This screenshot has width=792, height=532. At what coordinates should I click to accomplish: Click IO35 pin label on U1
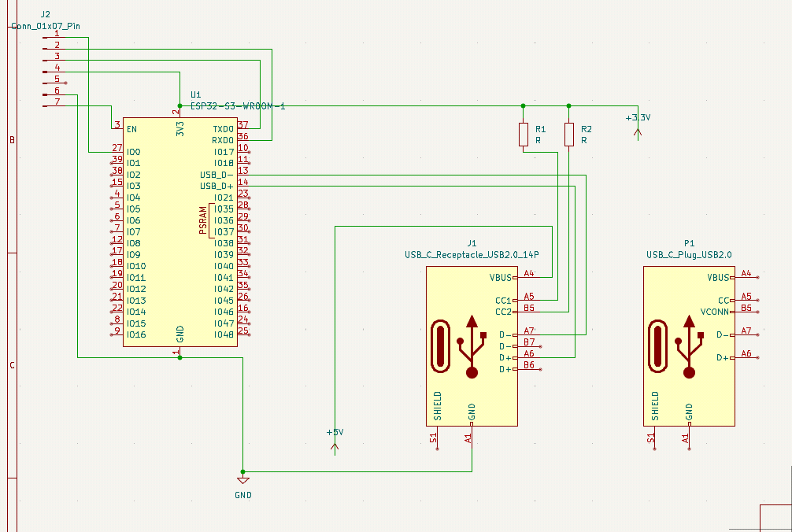[x=224, y=209]
